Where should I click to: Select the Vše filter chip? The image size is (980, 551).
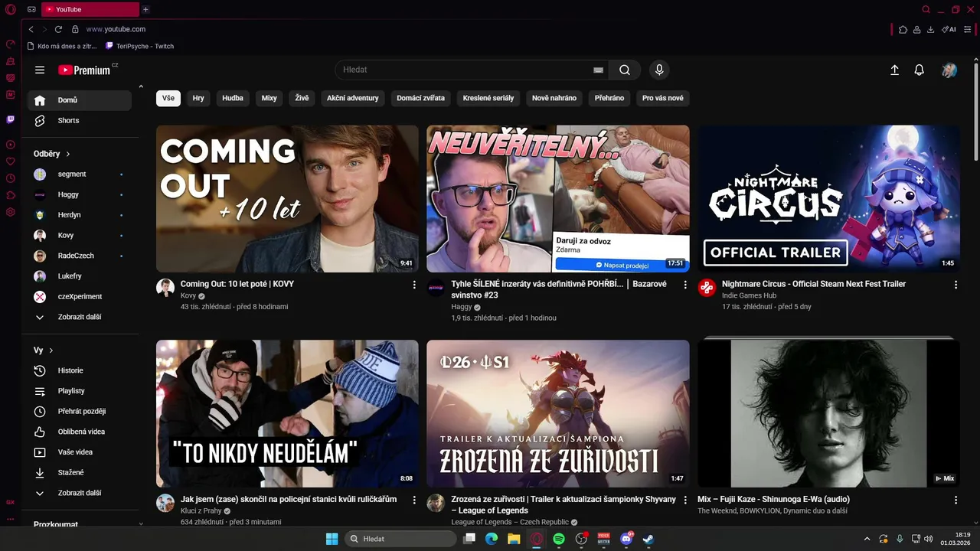[x=168, y=98]
